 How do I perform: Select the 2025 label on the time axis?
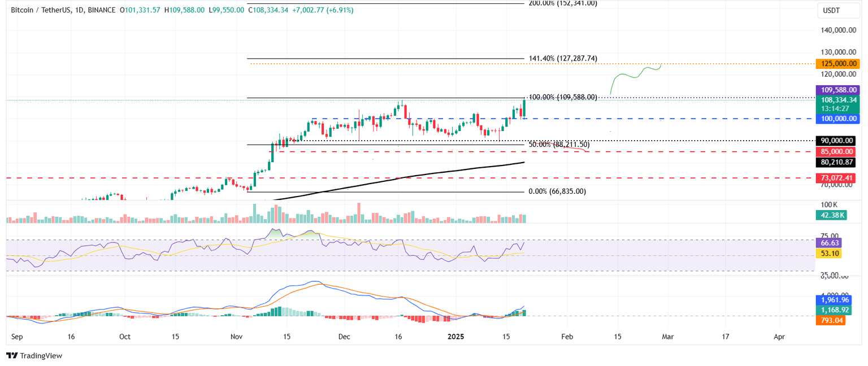point(455,336)
